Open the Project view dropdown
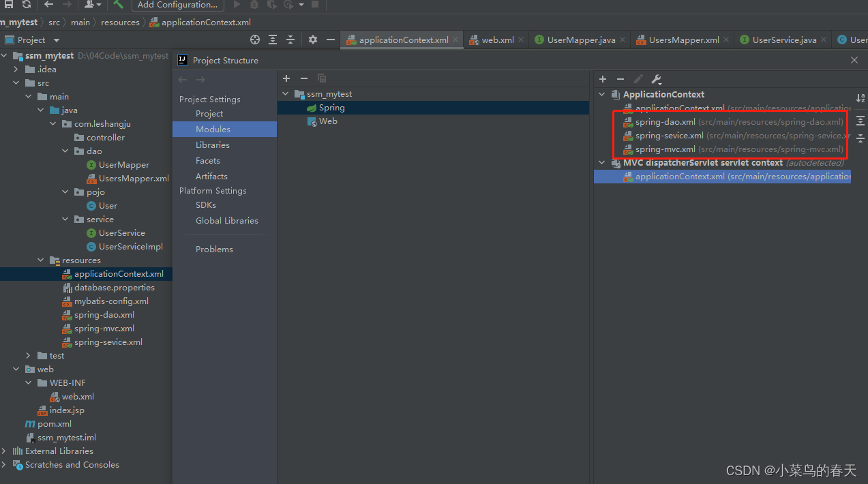This screenshot has height=484, width=868. pyautogui.click(x=32, y=40)
